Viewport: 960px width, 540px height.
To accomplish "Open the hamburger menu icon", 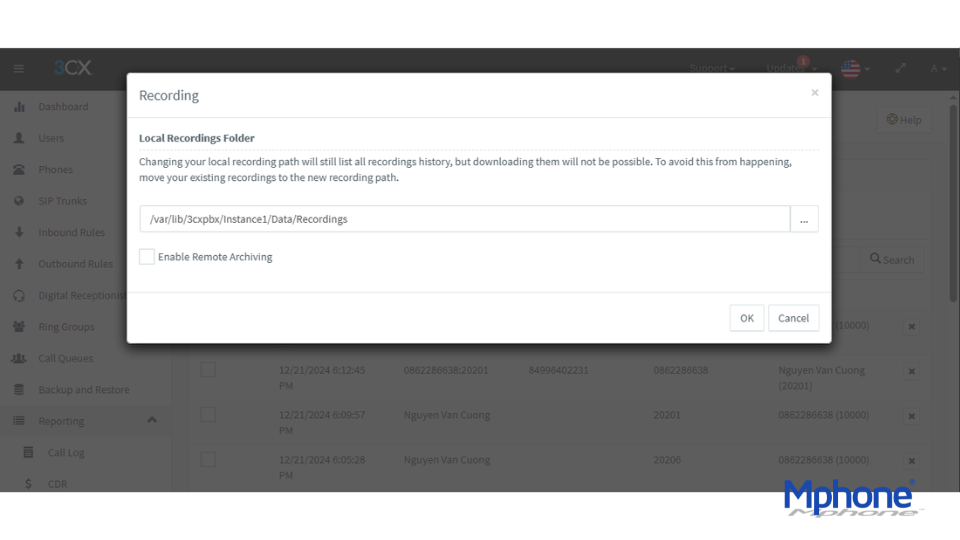I will coord(19,69).
